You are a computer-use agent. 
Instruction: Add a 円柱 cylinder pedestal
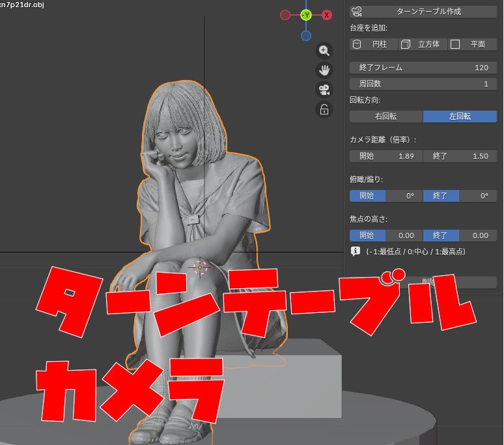[x=374, y=44]
